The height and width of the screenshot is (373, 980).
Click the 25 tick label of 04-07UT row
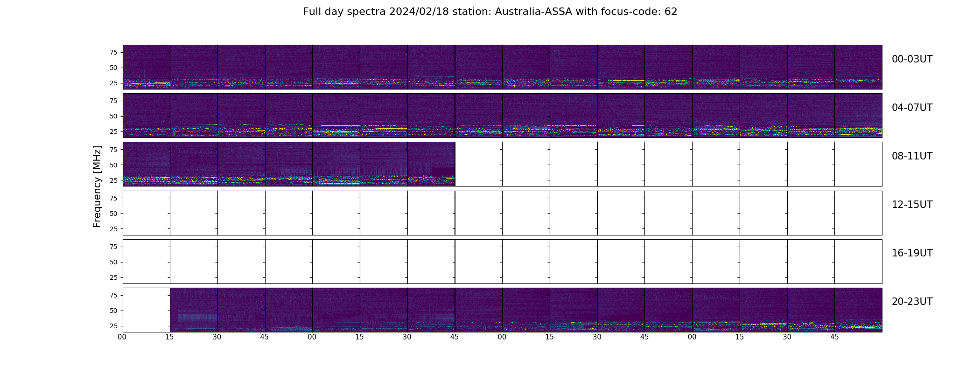tap(113, 131)
